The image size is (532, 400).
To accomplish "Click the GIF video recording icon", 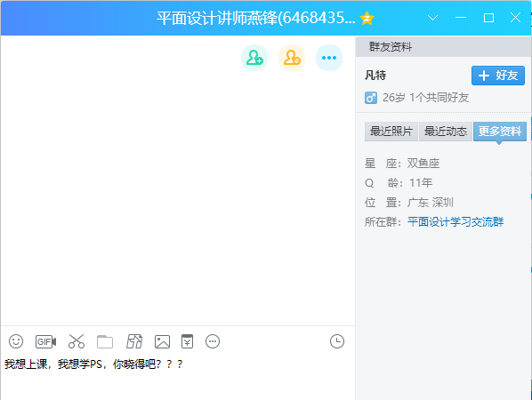I will pos(45,341).
